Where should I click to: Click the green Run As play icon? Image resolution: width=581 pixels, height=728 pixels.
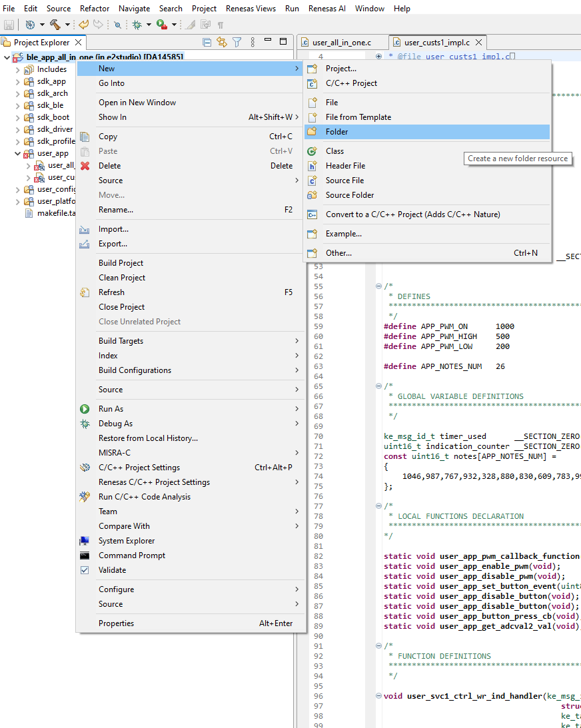[x=85, y=409]
